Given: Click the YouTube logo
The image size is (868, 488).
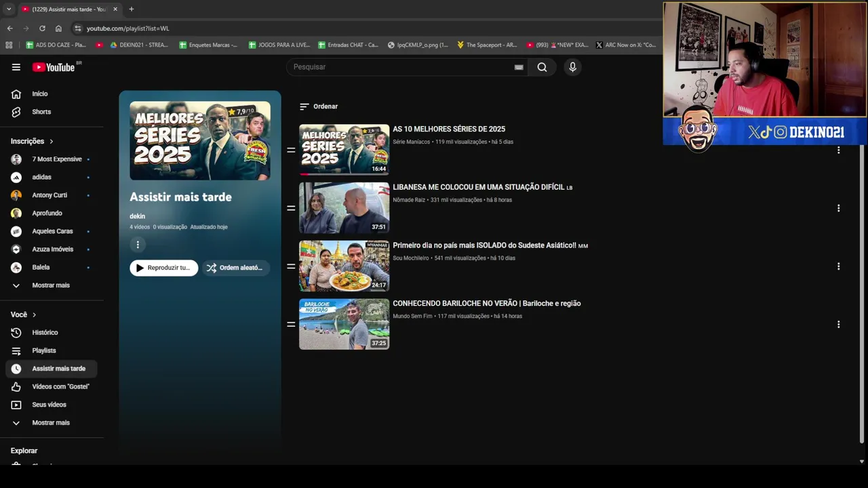Looking at the screenshot, I should click(54, 67).
